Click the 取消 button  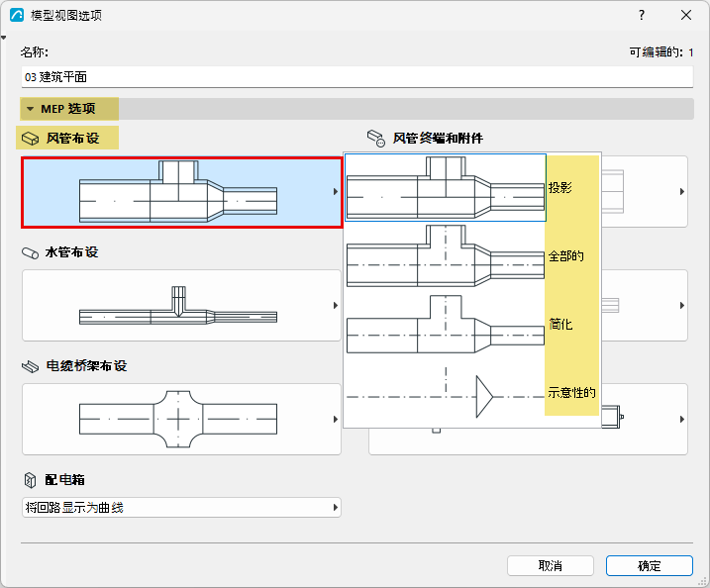[x=551, y=566]
